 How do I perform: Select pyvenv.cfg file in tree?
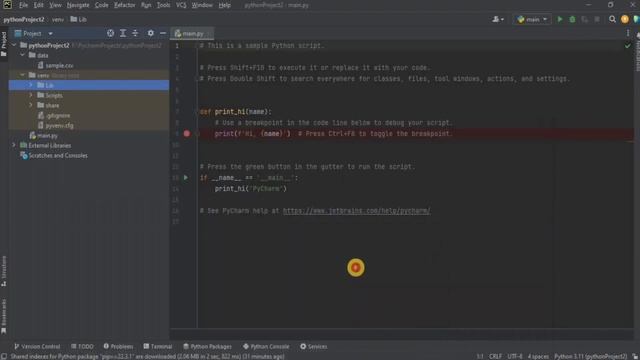point(60,126)
